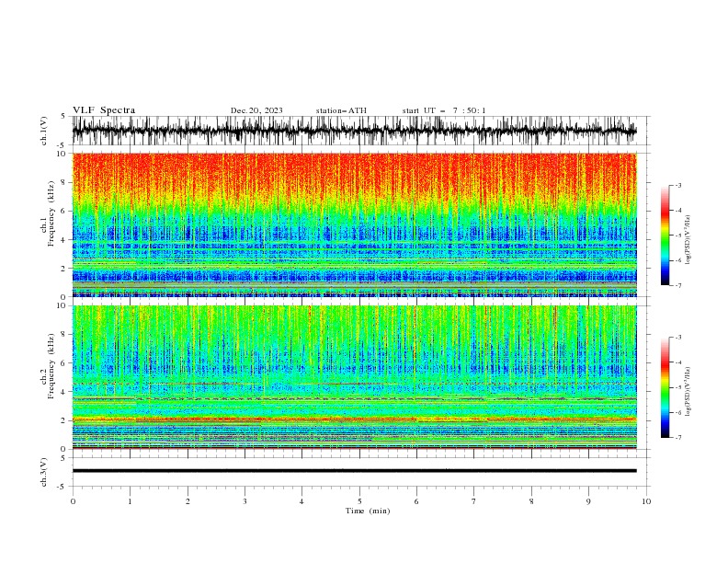Click the 'Time (min)' axis label
The image size is (728, 563).
point(368,511)
